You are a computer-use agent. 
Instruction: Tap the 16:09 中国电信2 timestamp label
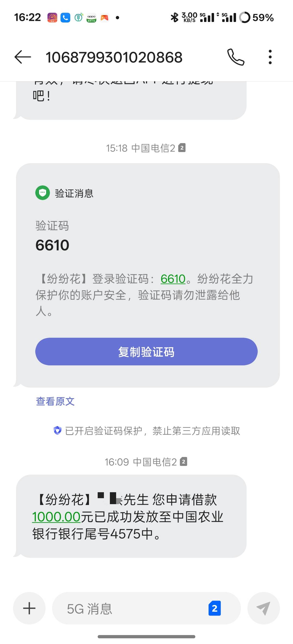tap(146, 462)
